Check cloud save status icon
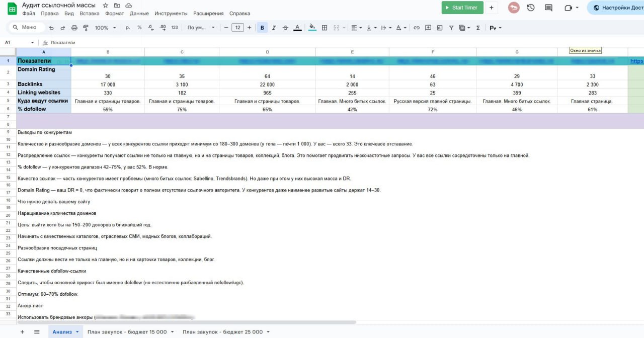The image size is (644, 338). (128, 5)
